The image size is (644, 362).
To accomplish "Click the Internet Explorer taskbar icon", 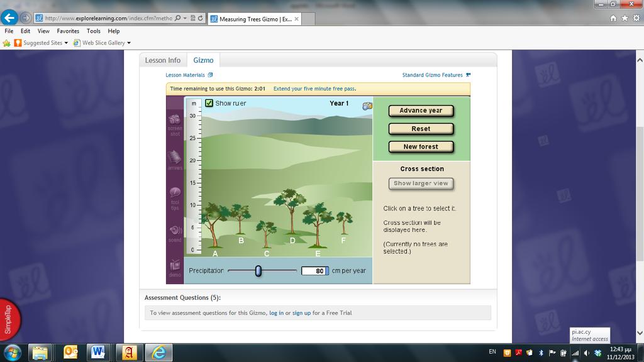I will [158, 353].
